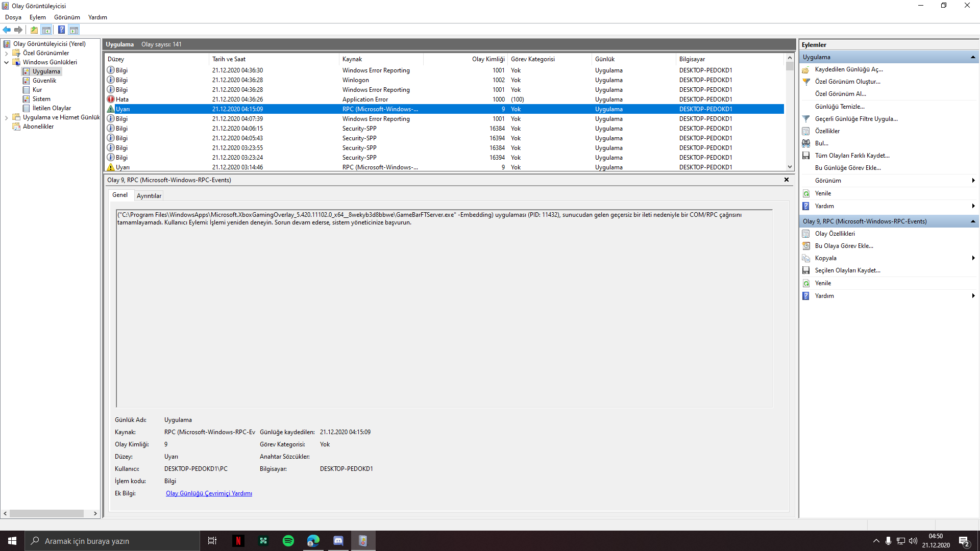This screenshot has height=551, width=980.
Task: Click the binoculars 'Bul...' icon
Action: point(806,143)
